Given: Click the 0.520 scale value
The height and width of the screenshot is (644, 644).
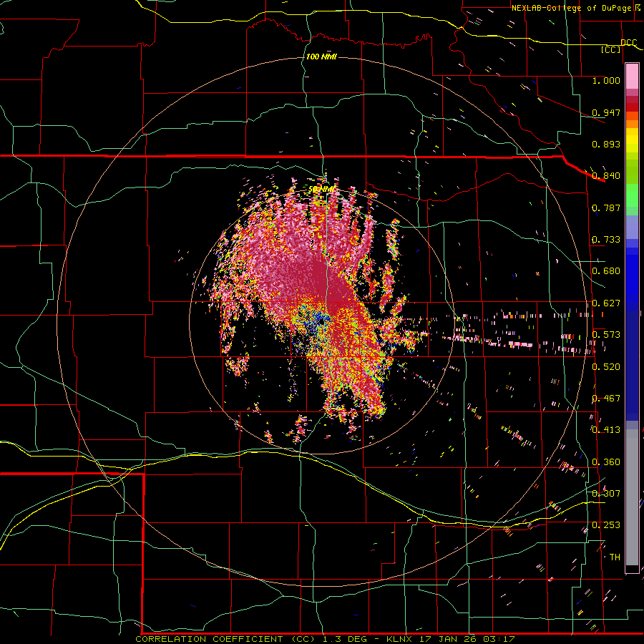Looking at the screenshot, I should tap(606, 367).
